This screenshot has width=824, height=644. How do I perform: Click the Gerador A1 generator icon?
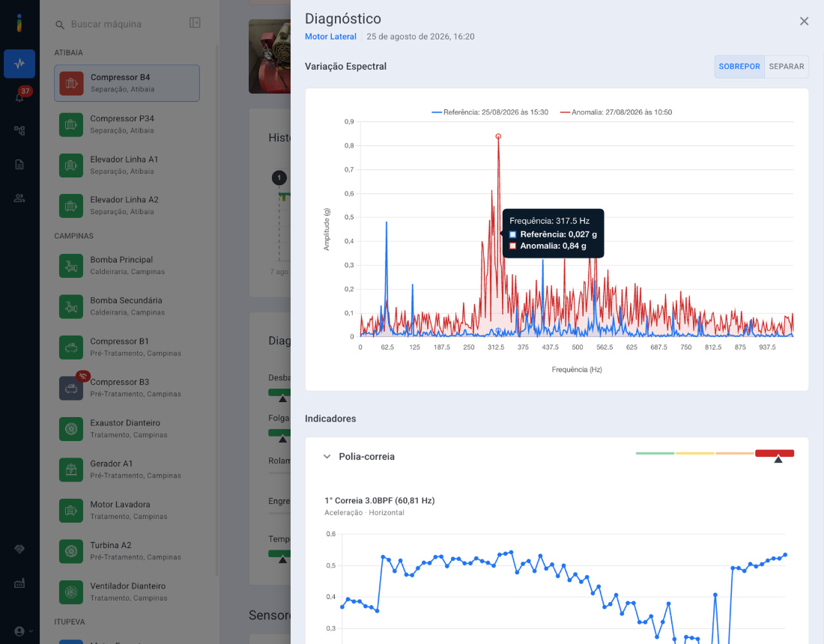point(71,470)
